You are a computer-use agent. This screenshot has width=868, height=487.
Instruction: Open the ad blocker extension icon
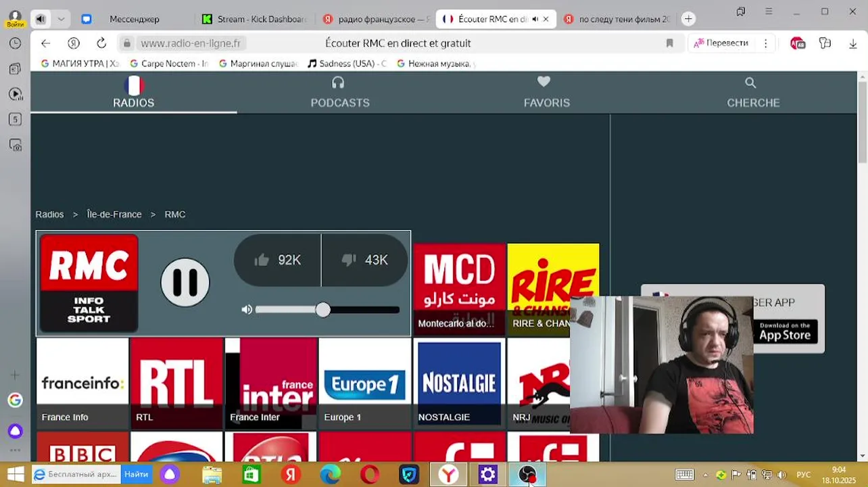click(798, 43)
